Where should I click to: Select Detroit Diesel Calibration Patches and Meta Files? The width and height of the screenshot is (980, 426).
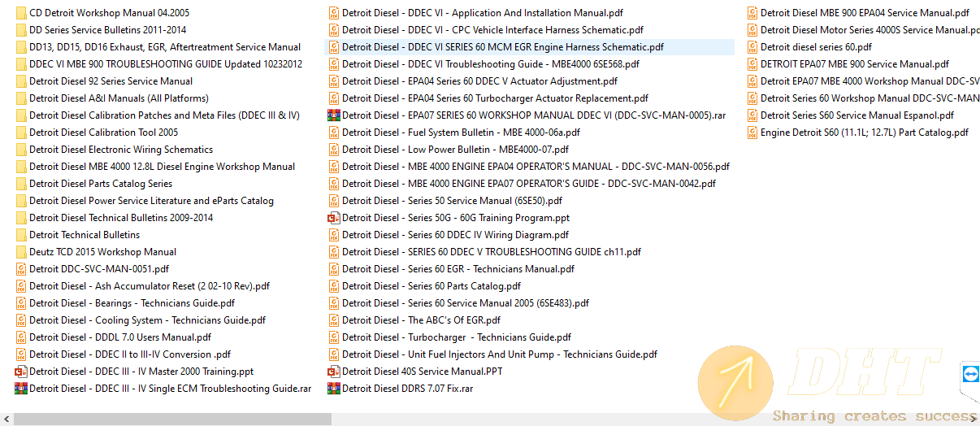pos(164,115)
